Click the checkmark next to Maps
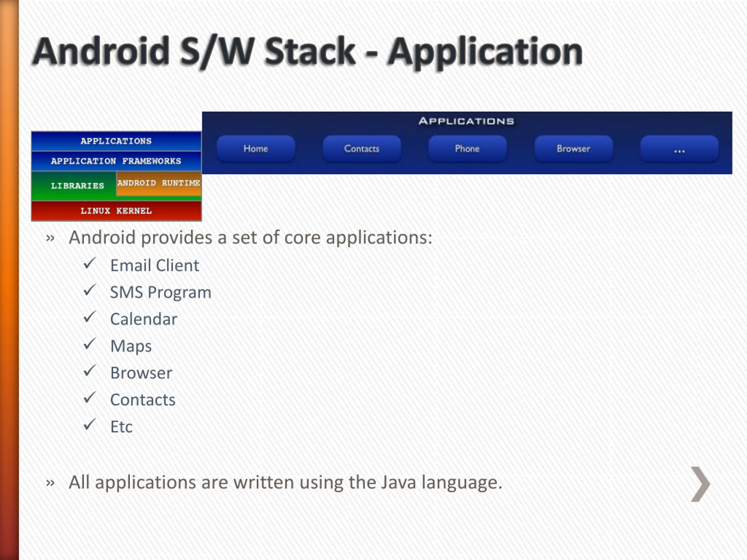747x560 pixels. click(90, 344)
